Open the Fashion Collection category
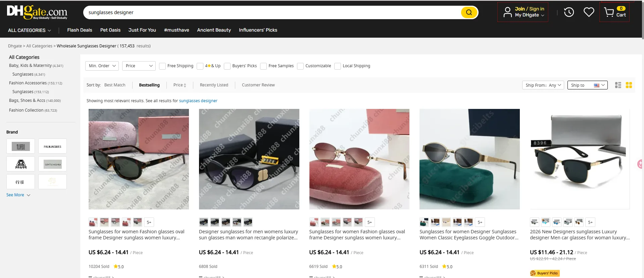This screenshot has height=278, width=644. [26, 110]
